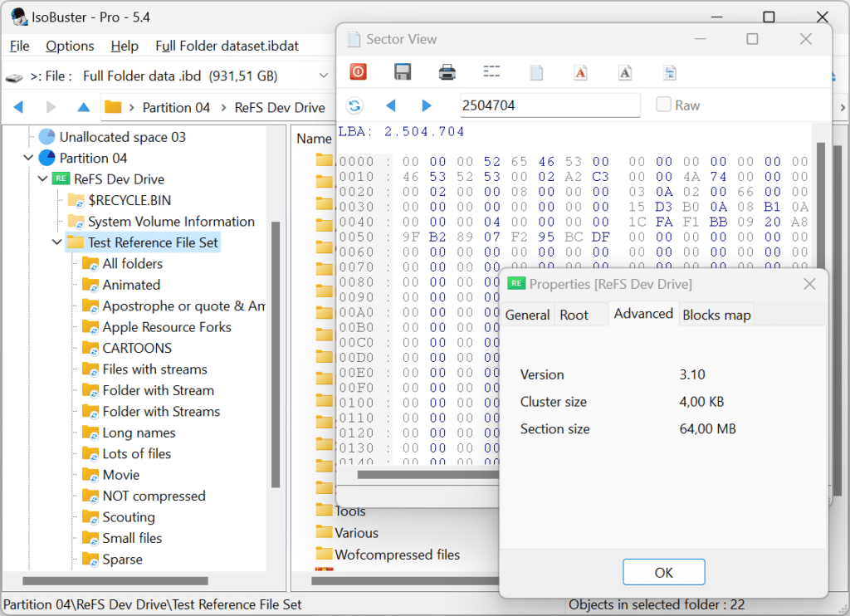Click the folder tree's horizontal scrollbar

[x=115, y=581]
